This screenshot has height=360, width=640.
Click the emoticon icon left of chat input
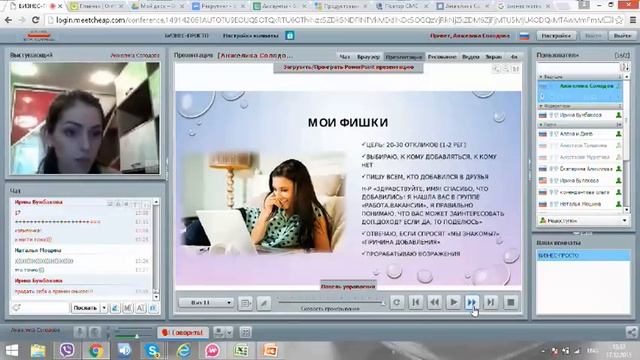[16, 308]
